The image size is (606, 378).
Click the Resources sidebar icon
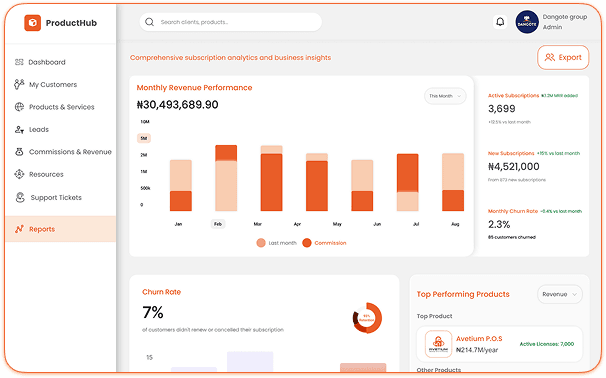click(x=19, y=174)
